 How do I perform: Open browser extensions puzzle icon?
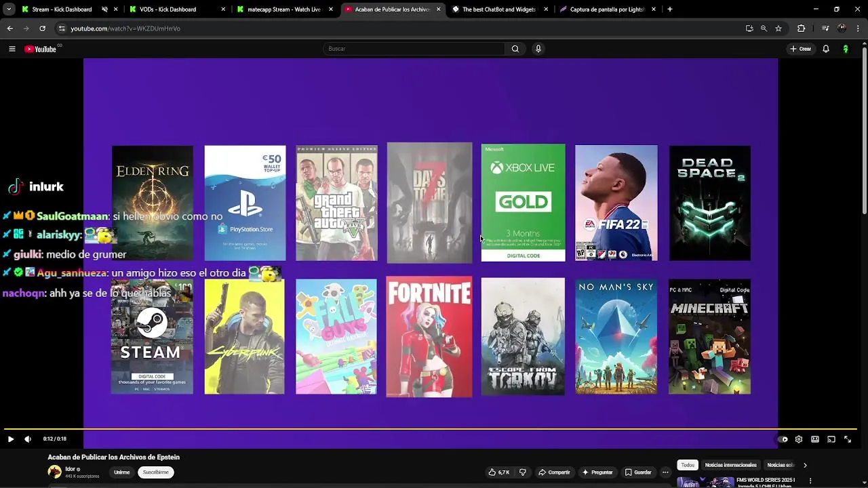coord(801,28)
